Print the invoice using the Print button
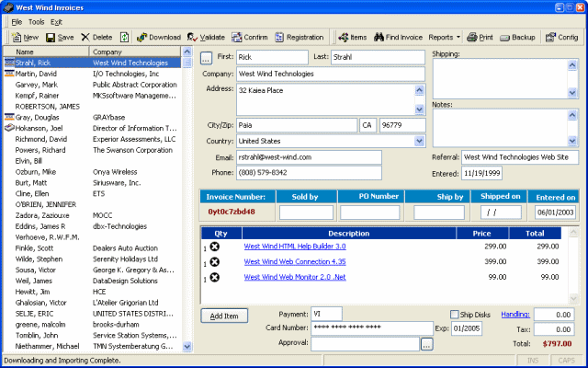This screenshot has width=588, height=368. (480, 37)
